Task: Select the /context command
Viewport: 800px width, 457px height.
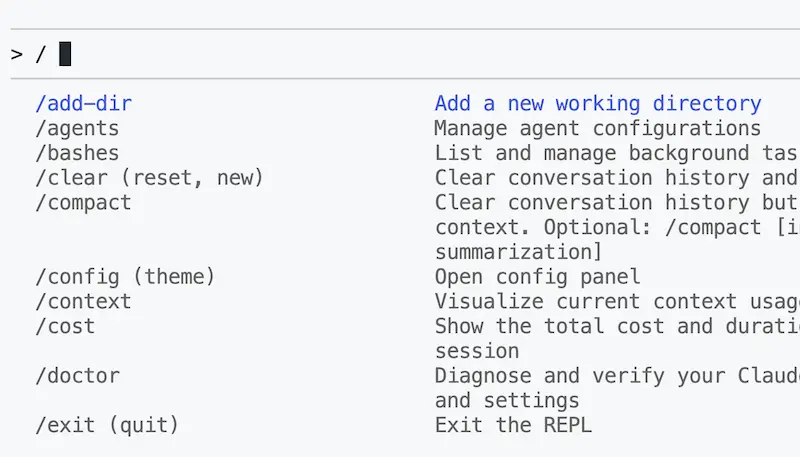Action: pos(83,301)
